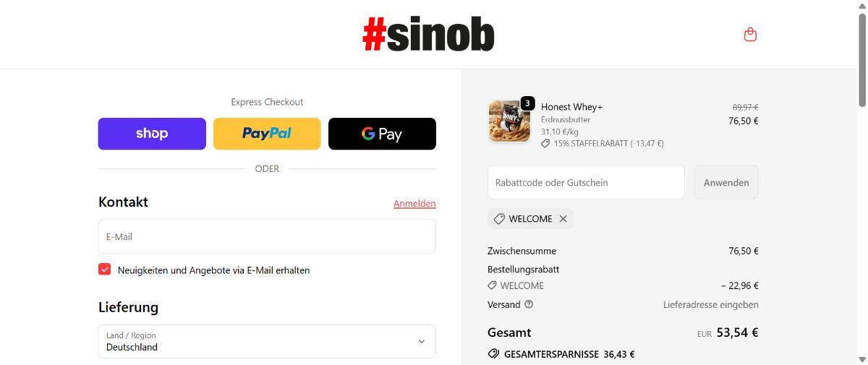Click the shipping info question mark icon
868x365 pixels.
tap(529, 304)
